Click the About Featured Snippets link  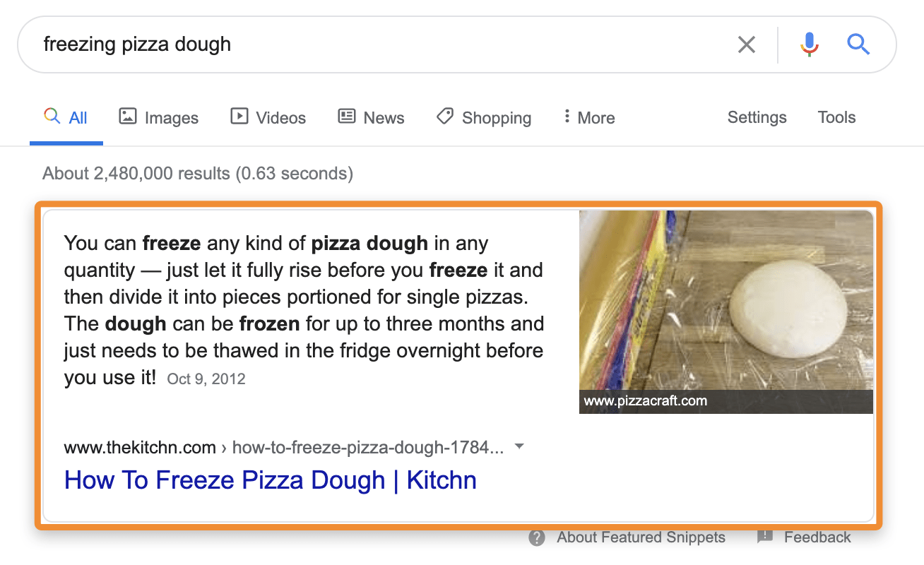[641, 537]
